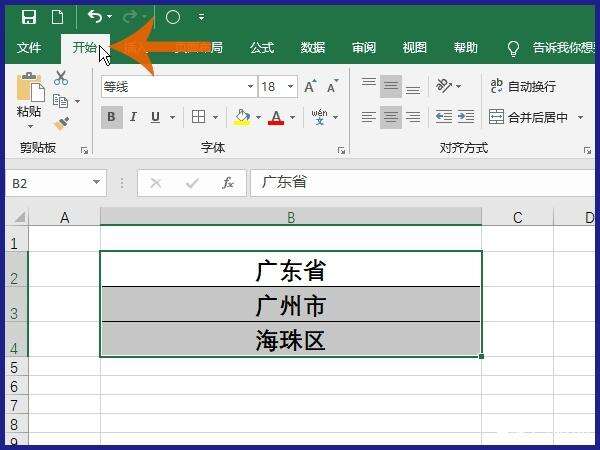Image resolution: width=600 pixels, height=450 pixels.
Task: Select Center horizontal alignment icon
Action: tap(391, 117)
